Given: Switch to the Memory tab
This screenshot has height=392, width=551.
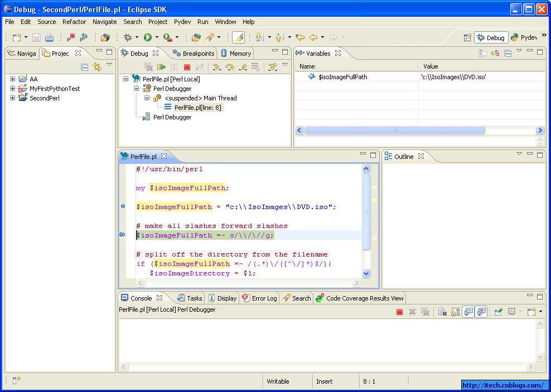Looking at the screenshot, I should click(x=236, y=54).
